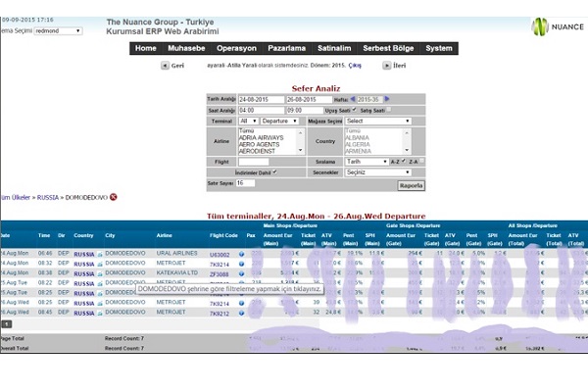Open the Seçenekler dropdown showing Seçiniz
Screen dimensions: 588x392
pos(378,172)
